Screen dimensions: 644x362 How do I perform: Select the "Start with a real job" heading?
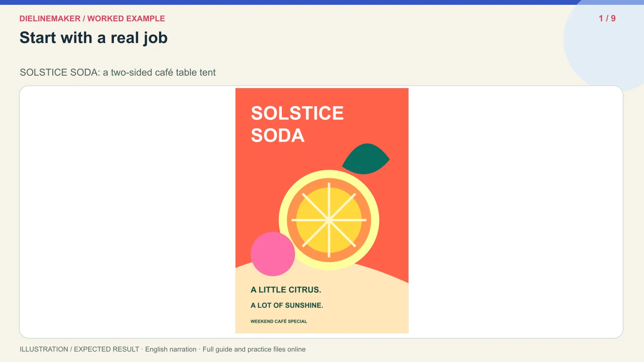[94, 38]
